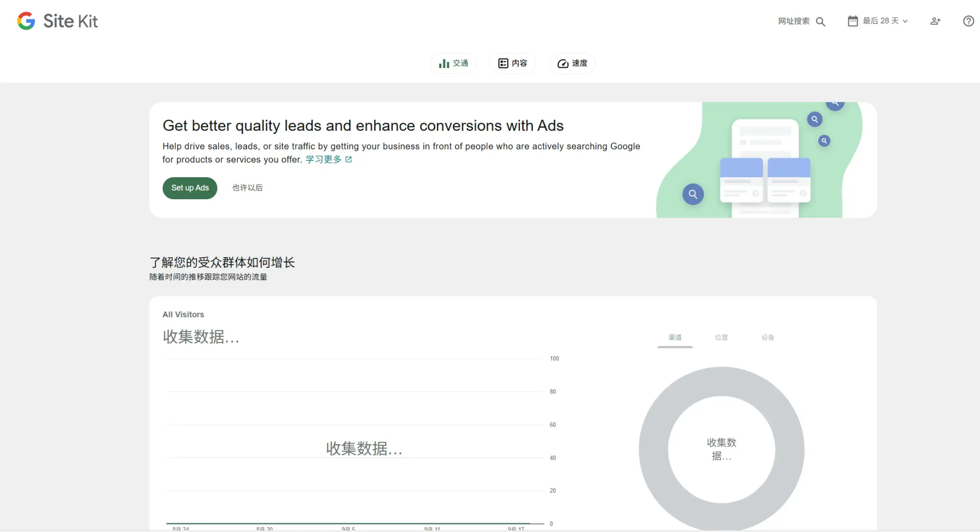Image resolution: width=980 pixels, height=532 pixels.
Task: Click the 收集数据 value below All Visitors
Action: click(x=201, y=337)
